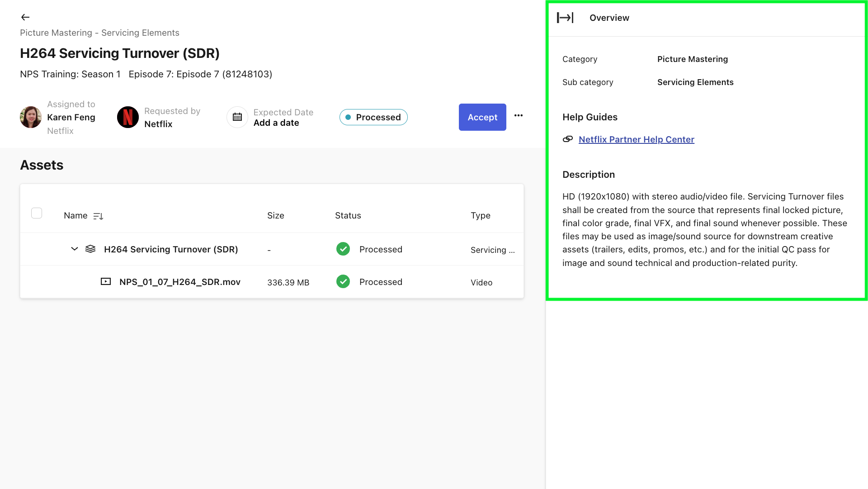Image resolution: width=868 pixels, height=489 pixels.
Task: Click the Picture Mastering category value
Action: point(693,59)
